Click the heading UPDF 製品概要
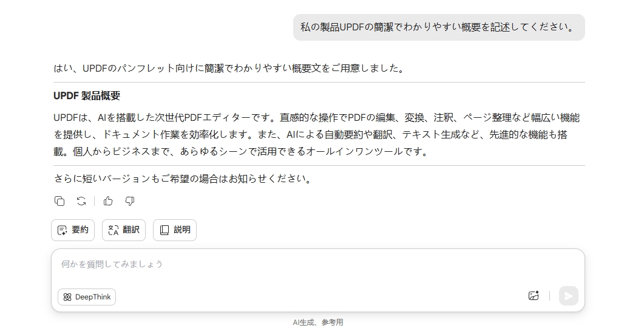 [87, 96]
